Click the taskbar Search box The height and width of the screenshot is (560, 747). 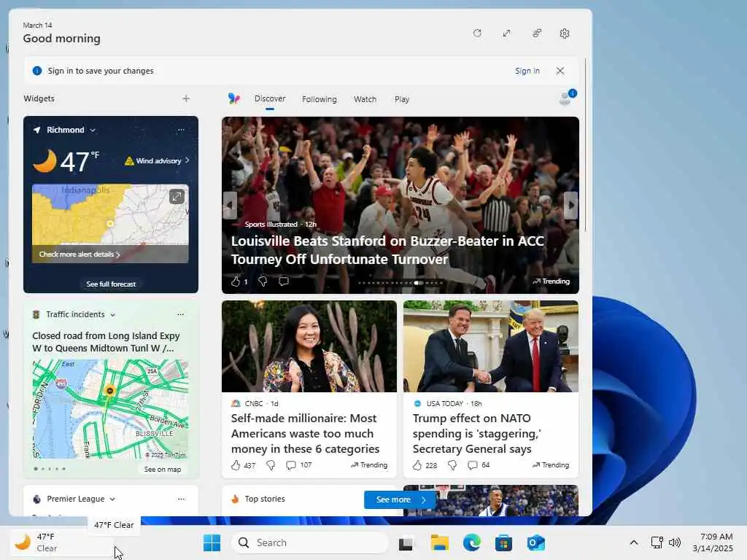pyautogui.click(x=309, y=542)
